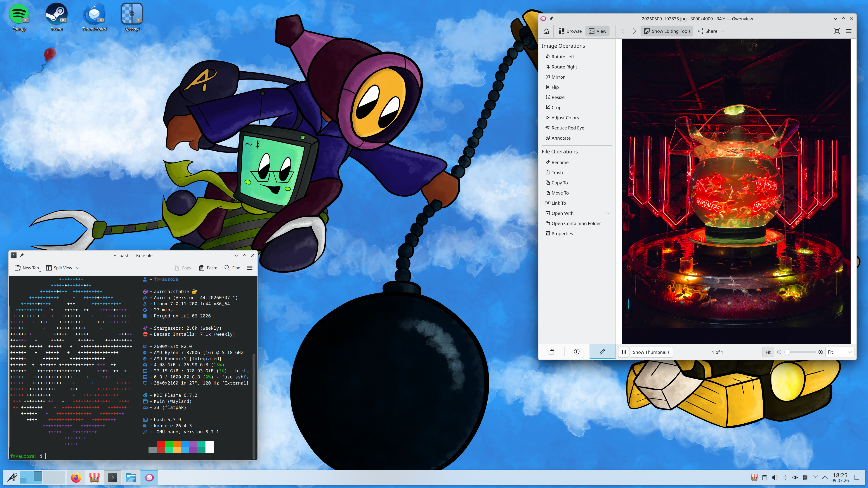
Task: Open the Folders sidebar tab in Gwenview
Action: pos(551,352)
